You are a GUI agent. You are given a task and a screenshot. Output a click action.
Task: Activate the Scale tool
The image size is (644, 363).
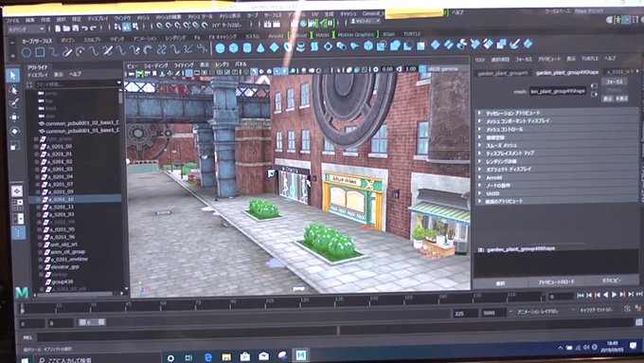[15, 146]
